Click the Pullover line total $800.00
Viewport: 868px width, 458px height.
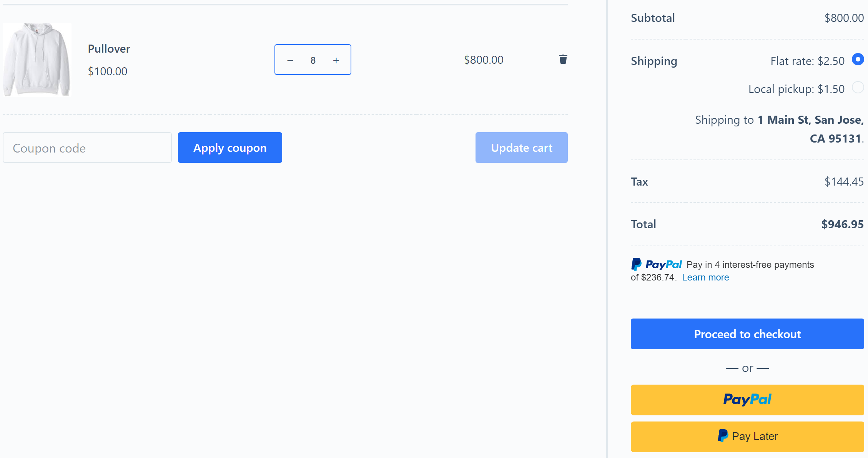coord(484,60)
